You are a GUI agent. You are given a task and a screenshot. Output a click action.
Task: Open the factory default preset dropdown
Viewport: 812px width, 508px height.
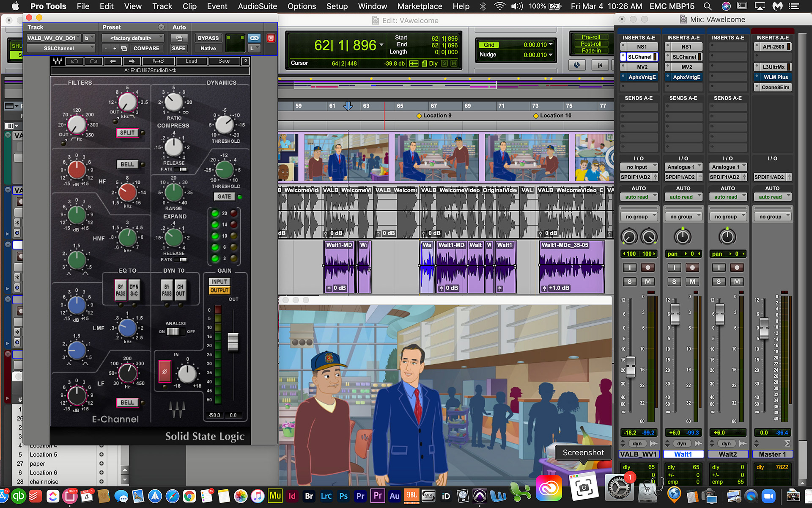click(x=133, y=38)
